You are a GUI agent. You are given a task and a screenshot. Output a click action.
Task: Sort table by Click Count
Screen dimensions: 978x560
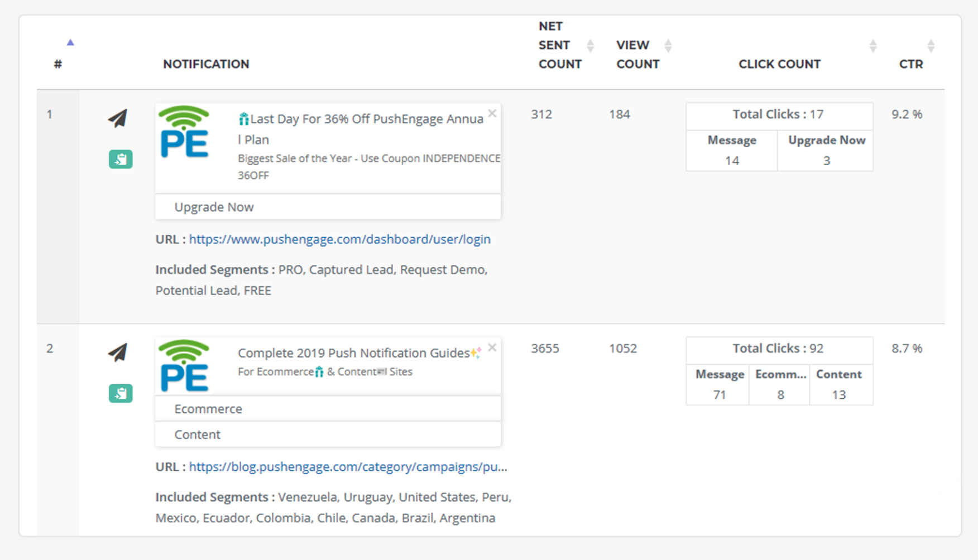click(x=873, y=46)
